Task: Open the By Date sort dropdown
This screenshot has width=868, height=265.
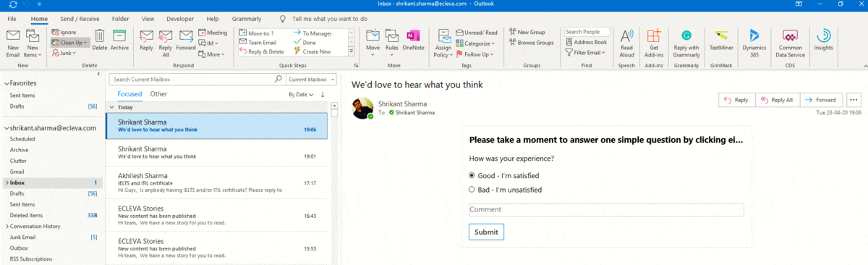Action: 300,95
